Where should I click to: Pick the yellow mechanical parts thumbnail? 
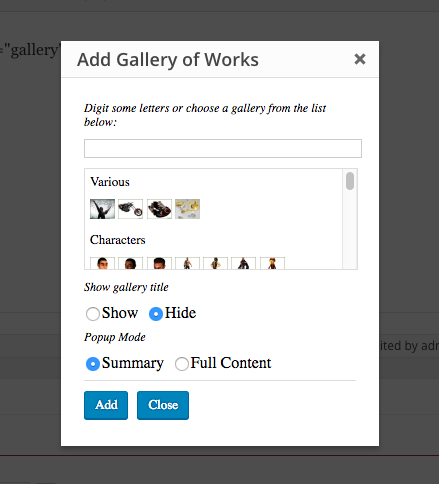tap(187, 209)
